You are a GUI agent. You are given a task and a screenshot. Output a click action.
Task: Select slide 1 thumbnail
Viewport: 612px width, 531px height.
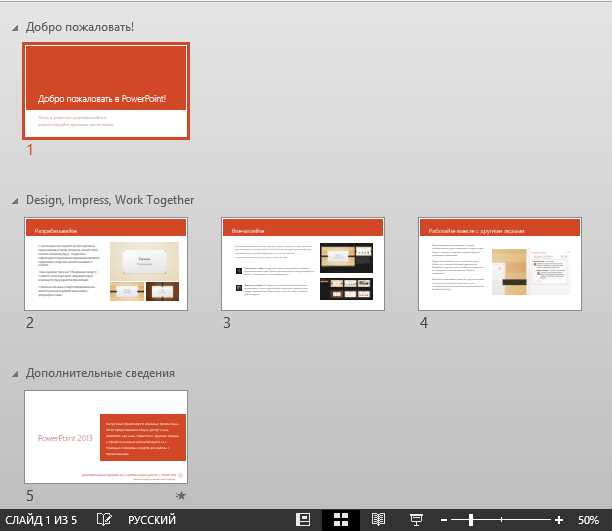(106, 91)
